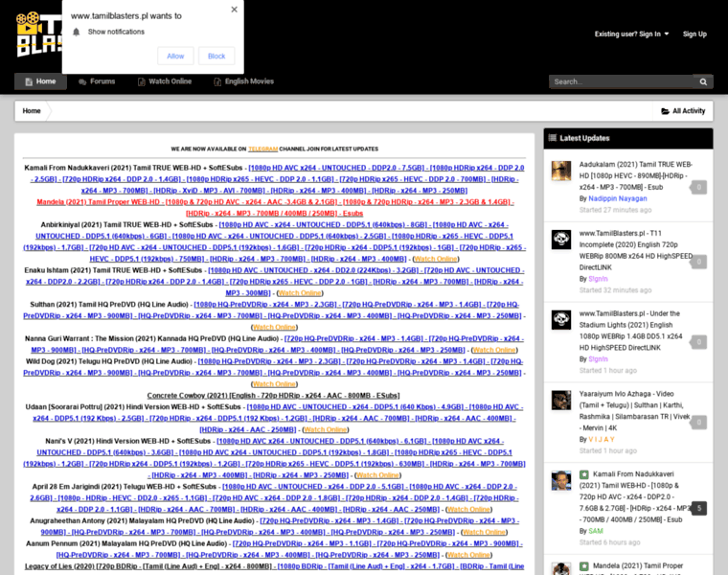Click green star icon beside Kamali sidebar topic
Viewport: 728px width, 575px height.
[x=584, y=474]
